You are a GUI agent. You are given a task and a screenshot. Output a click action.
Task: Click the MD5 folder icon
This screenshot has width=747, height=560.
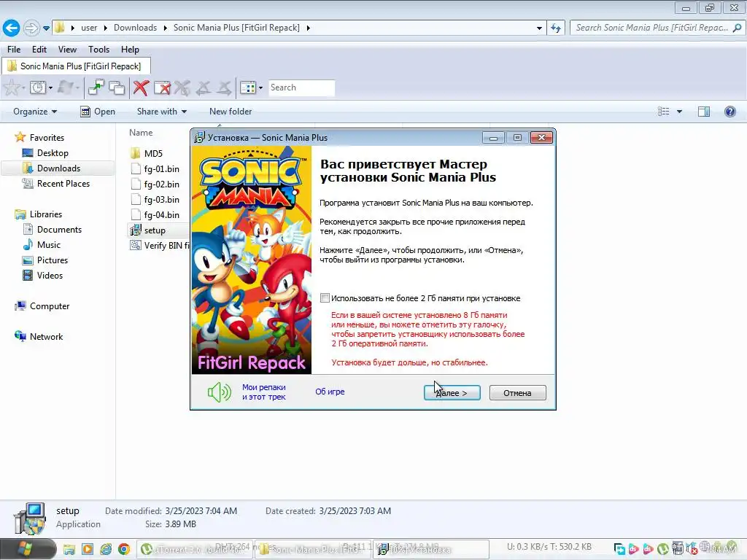click(135, 153)
